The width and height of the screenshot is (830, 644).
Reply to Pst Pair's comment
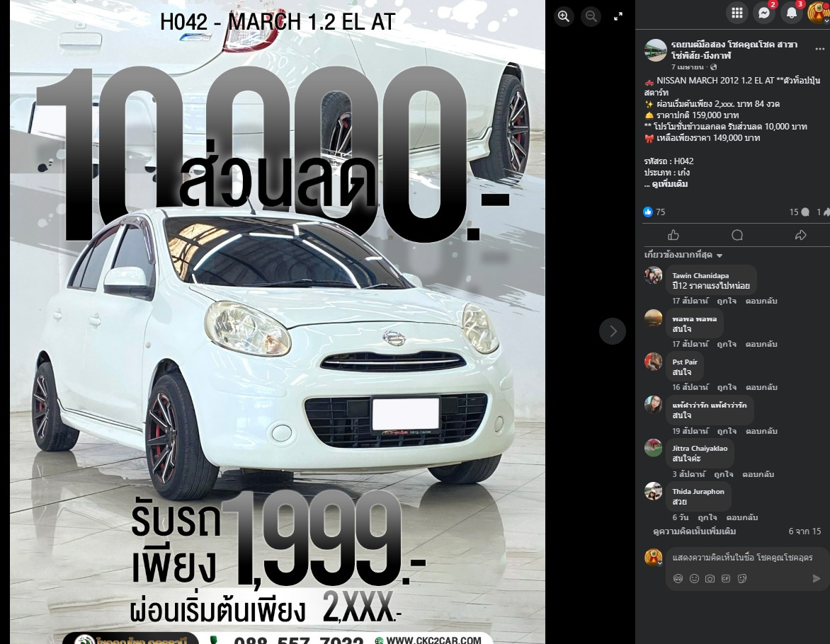click(761, 387)
